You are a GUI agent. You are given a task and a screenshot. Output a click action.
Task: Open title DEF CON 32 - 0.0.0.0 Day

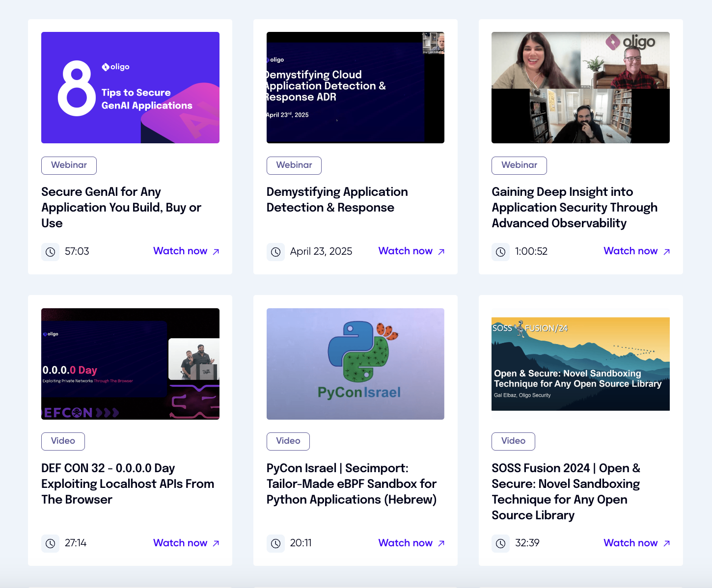tap(128, 484)
